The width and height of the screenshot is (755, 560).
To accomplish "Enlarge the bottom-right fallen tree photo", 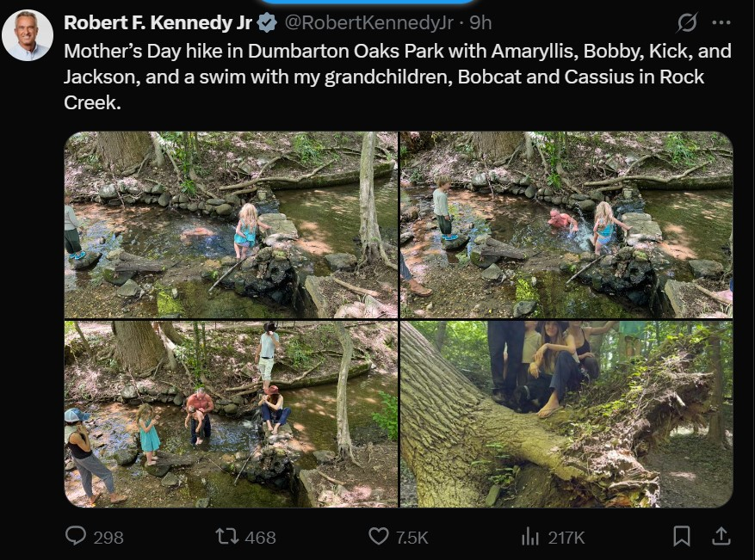I will point(566,414).
